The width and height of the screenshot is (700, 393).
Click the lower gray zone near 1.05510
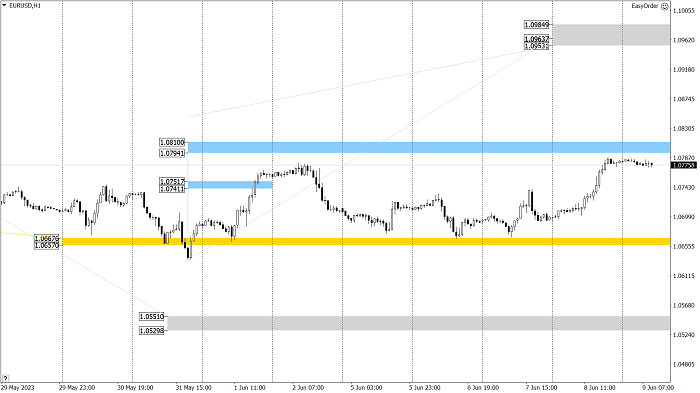[419, 323]
